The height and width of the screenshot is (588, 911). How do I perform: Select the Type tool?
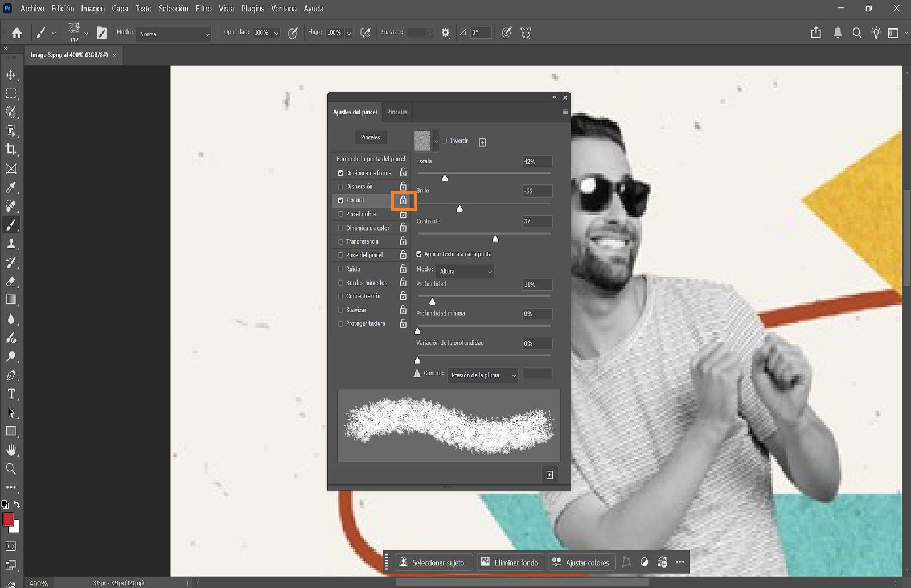[x=11, y=394]
